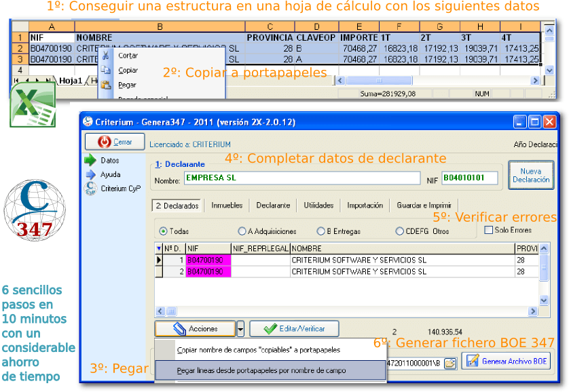The width and height of the screenshot is (569, 392).
Task: Click Excel horizontal scroll left arrow
Action: pyautogui.click(x=340, y=81)
